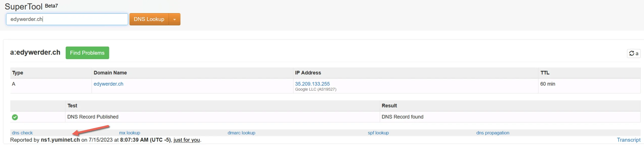Screen dimensions: 644x145
Task: Click the Find Problems button
Action: 87,53
